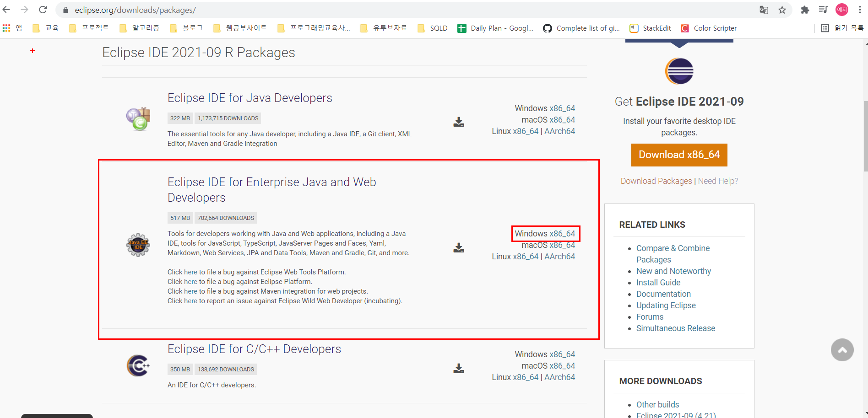Image resolution: width=868 pixels, height=418 pixels.
Task: Click 'here' for Eclipse Web Tools Platform bug
Action: pyautogui.click(x=190, y=272)
